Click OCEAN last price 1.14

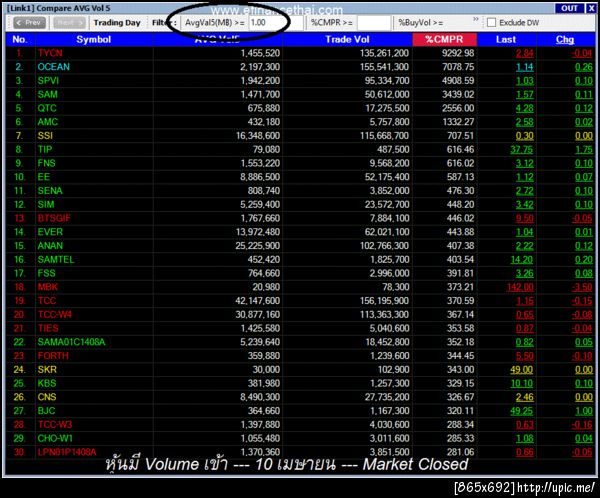point(525,67)
